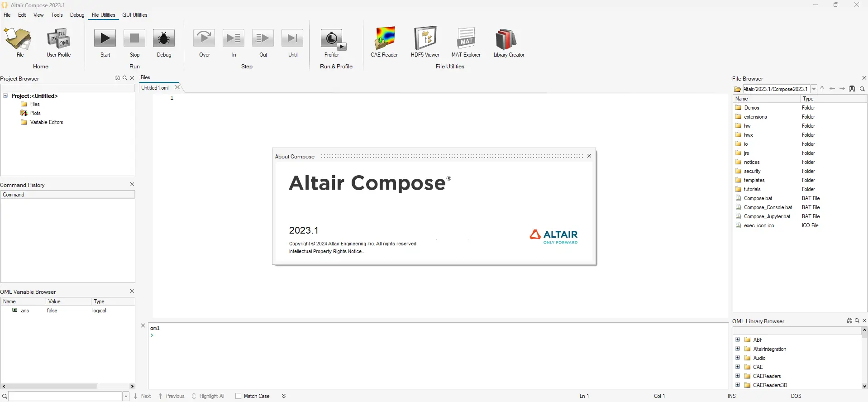
Task: Select the Untitled1.oml editor tab
Action: click(x=155, y=88)
